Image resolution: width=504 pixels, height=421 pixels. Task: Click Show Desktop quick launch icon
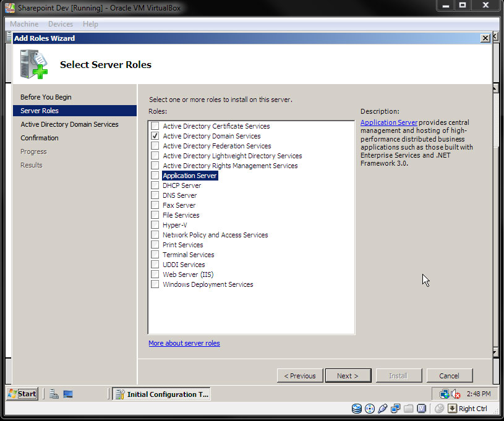pos(68,394)
